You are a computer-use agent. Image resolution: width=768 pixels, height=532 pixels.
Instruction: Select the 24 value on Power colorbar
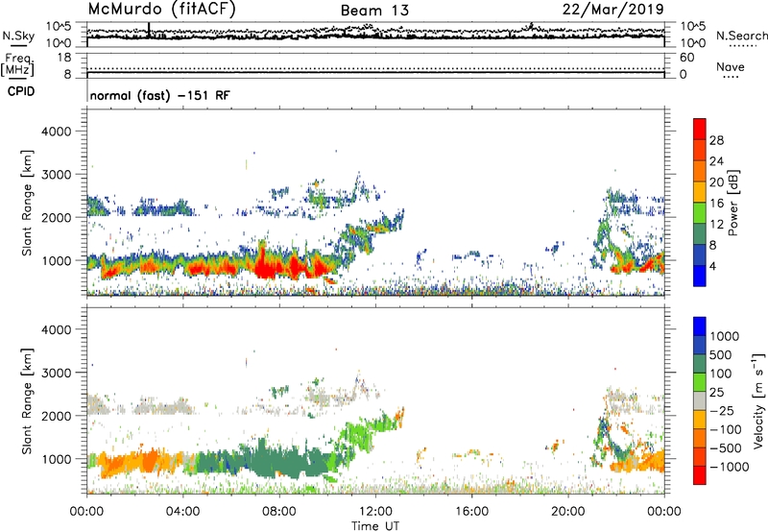coord(716,161)
